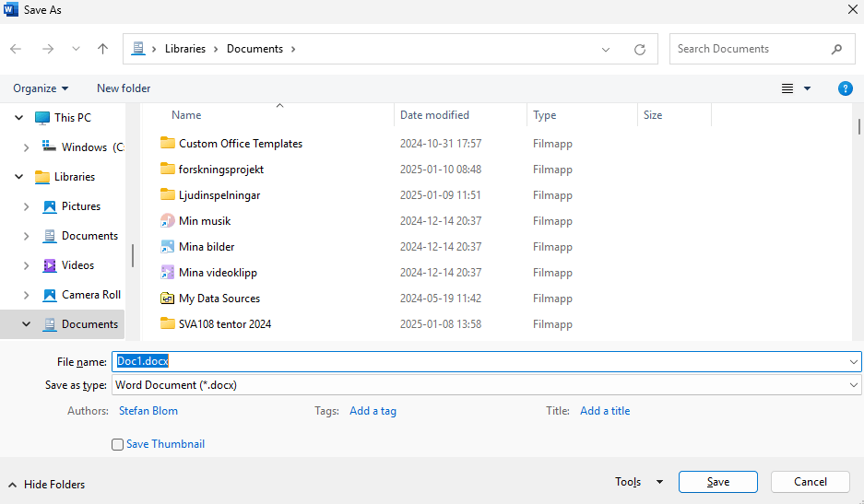Select the Ljudinspelningar folder icon
Image resolution: width=864 pixels, height=504 pixels.
168,195
